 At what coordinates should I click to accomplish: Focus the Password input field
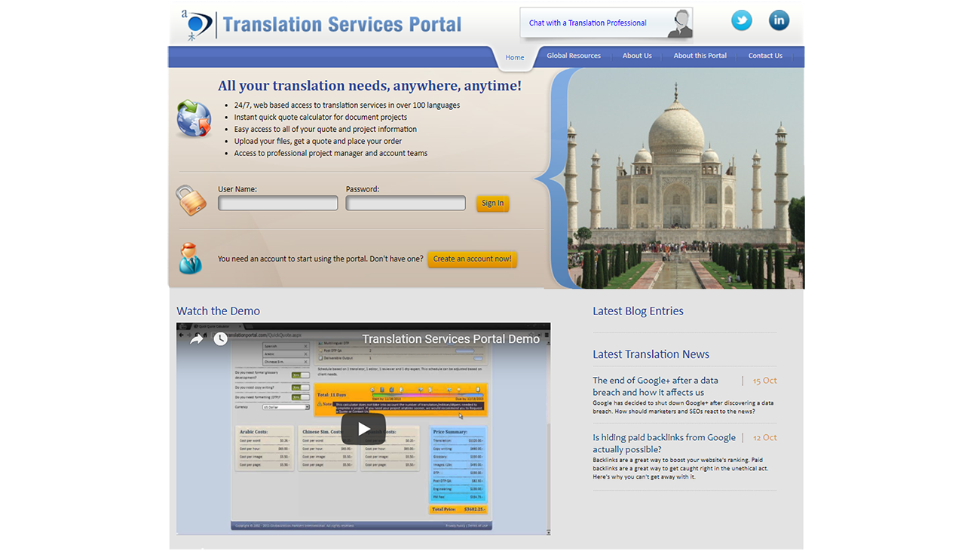coord(405,203)
